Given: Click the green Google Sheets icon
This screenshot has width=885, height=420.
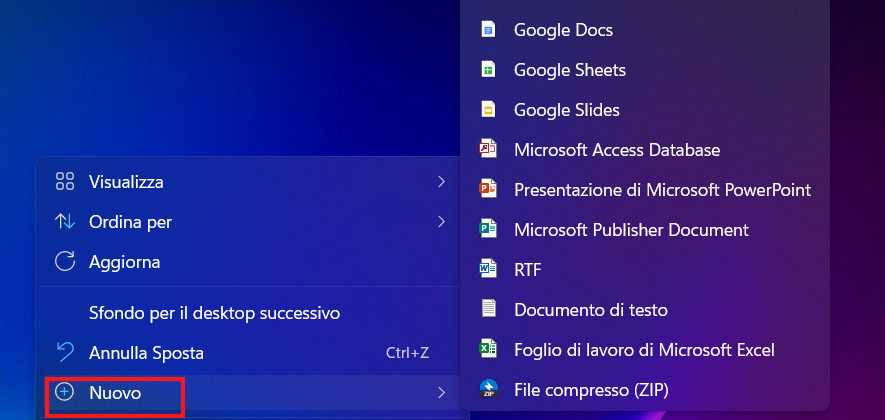Looking at the screenshot, I should coord(488,70).
